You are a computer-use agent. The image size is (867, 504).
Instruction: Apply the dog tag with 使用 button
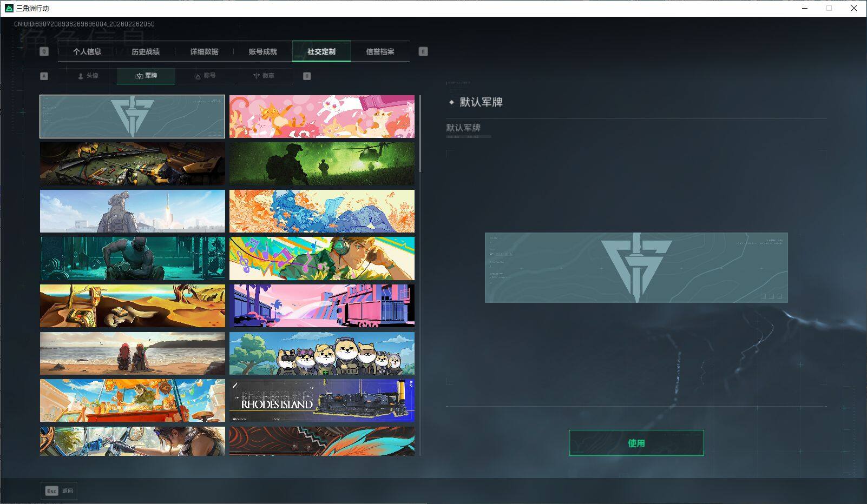tap(636, 443)
